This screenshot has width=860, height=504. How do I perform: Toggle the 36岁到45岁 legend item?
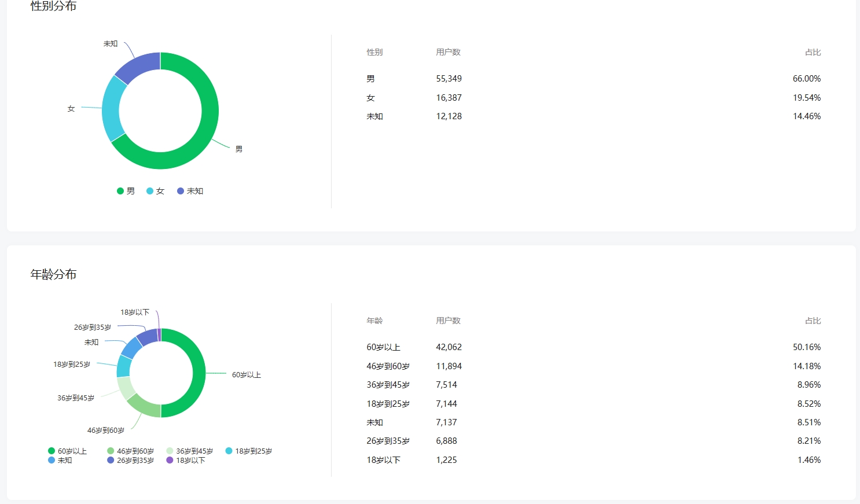pyautogui.click(x=190, y=451)
